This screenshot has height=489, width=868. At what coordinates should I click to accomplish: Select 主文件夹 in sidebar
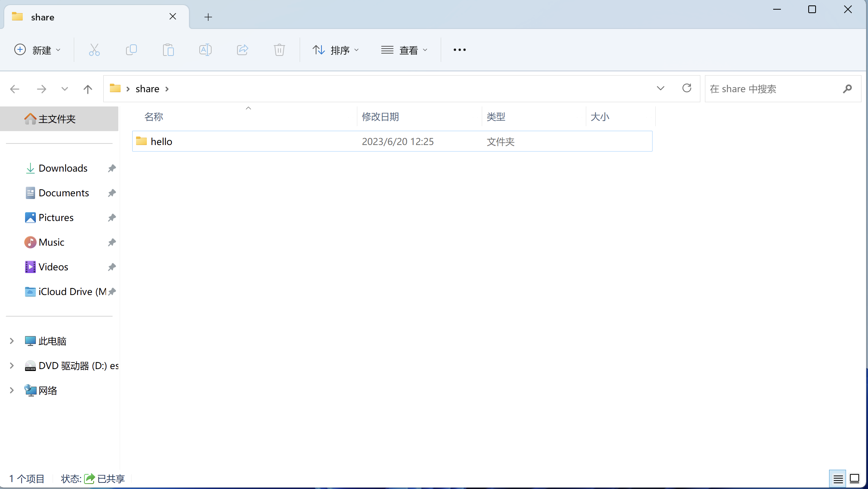[x=59, y=119]
